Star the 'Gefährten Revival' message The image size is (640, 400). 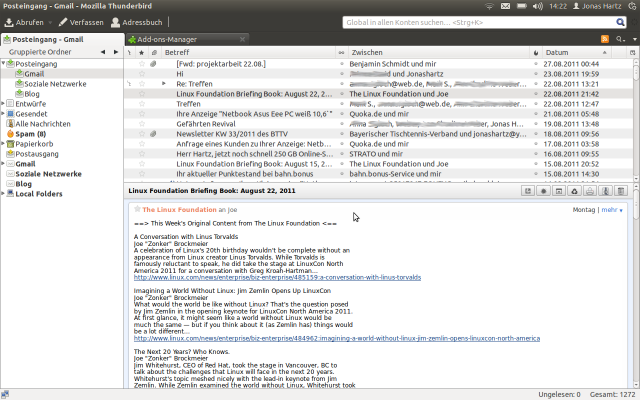[x=142, y=124]
